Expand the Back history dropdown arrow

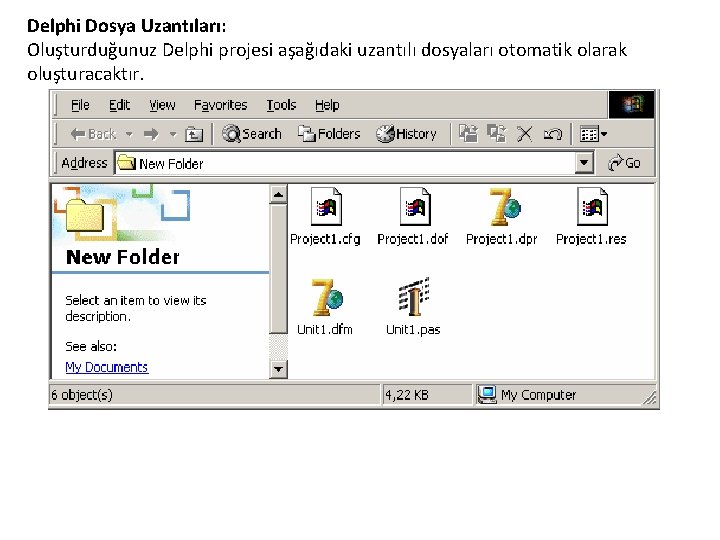click(x=129, y=134)
